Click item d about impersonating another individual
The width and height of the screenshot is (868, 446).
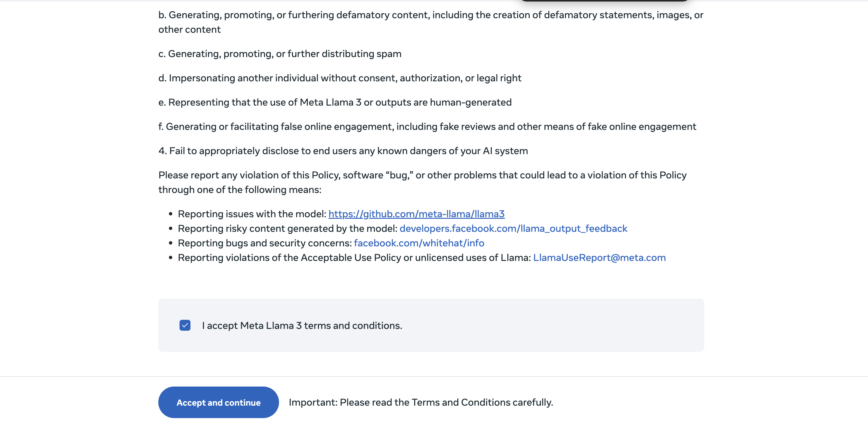340,78
